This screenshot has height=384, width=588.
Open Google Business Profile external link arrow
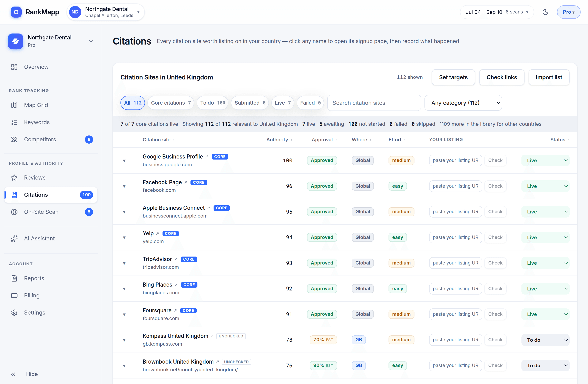(207, 157)
